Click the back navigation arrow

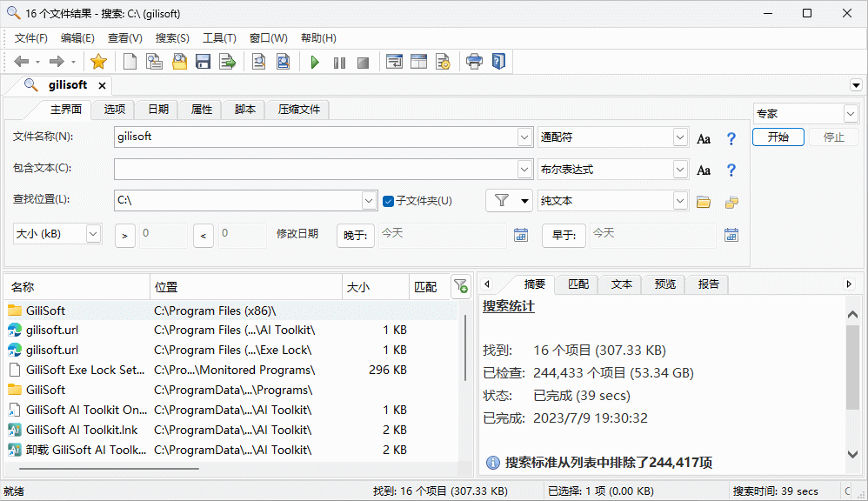tap(21, 62)
